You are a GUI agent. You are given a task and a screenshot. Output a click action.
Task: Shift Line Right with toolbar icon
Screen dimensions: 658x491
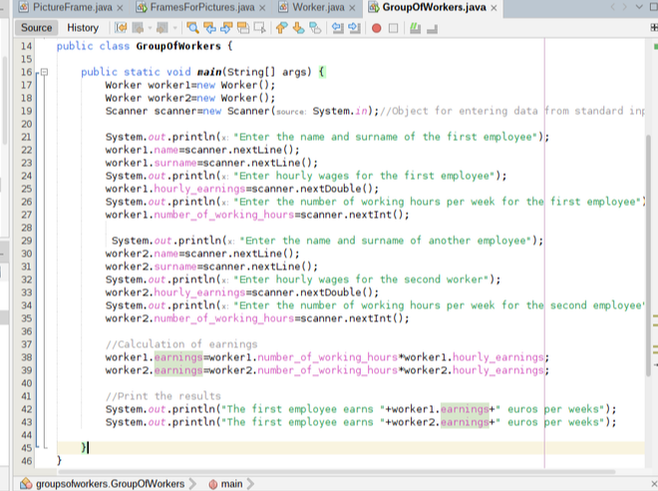tap(354, 28)
